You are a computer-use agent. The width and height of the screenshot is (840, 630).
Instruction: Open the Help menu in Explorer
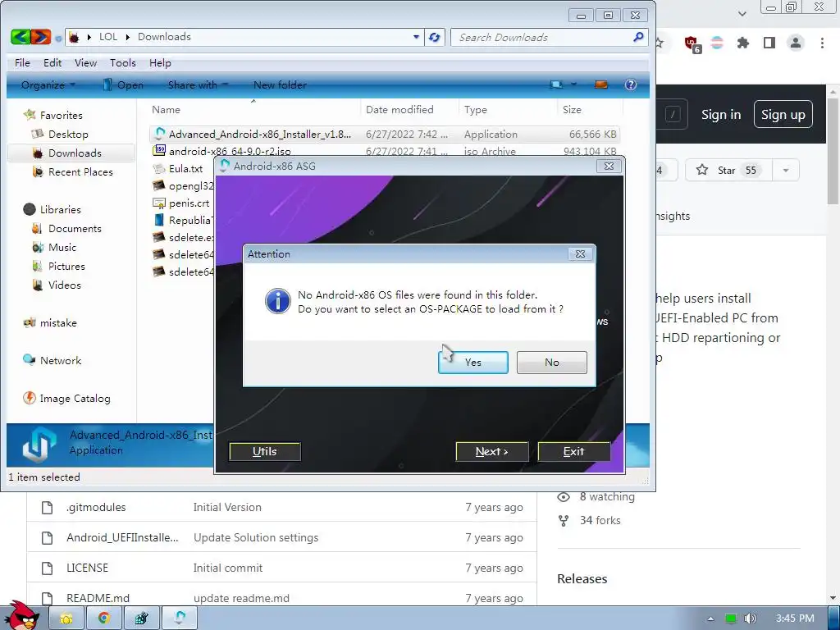coord(160,62)
